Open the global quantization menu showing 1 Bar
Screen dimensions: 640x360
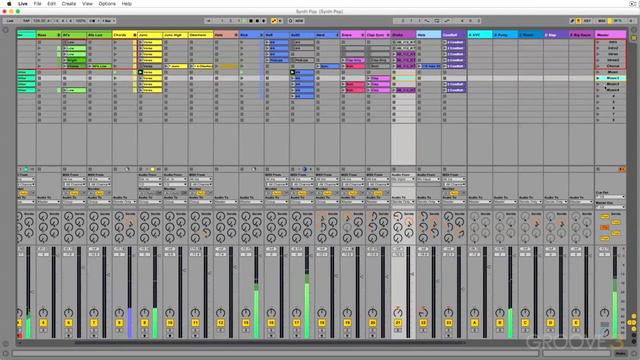pos(108,21)
